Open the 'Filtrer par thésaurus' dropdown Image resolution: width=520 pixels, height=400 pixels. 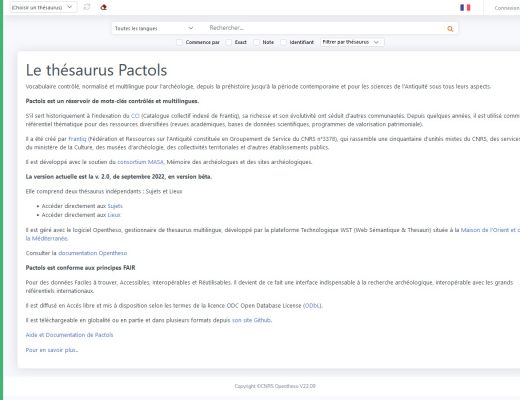pos(352,42)
